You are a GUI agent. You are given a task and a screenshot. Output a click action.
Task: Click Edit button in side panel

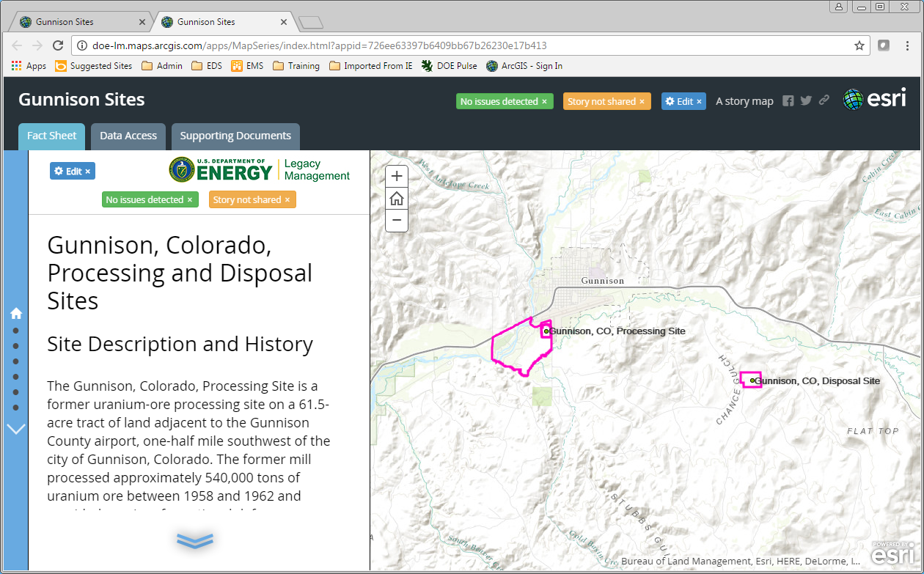pyautogui.click(x=73, y=171)
